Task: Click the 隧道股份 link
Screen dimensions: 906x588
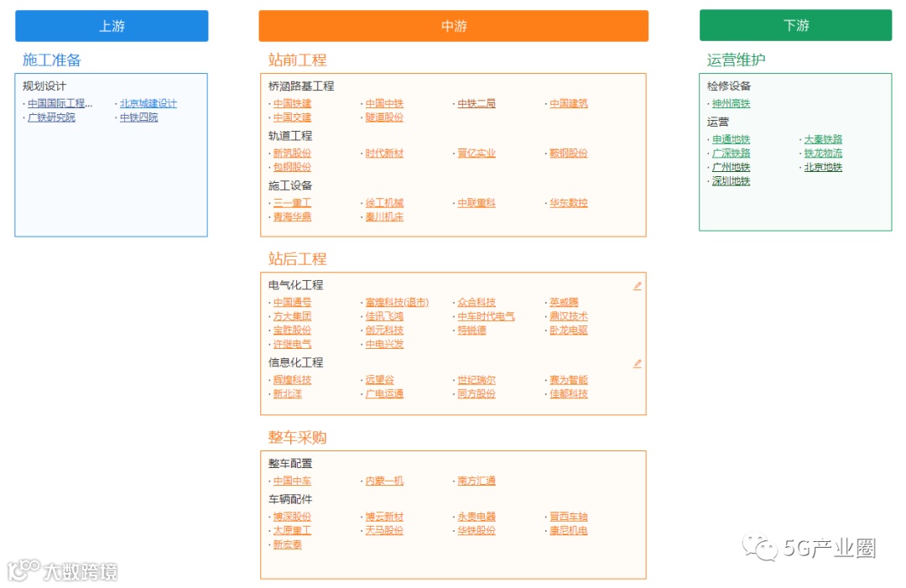Action: point(384,117)
